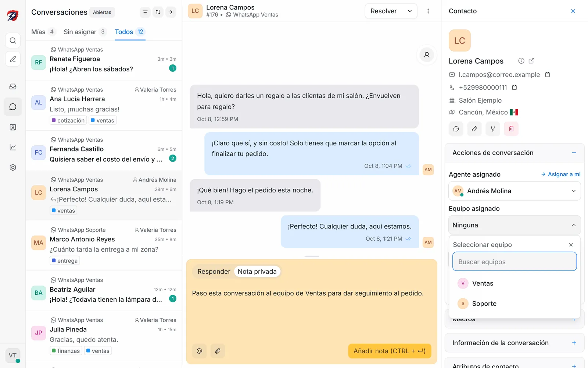Viewport: 588px width, 368px height.
Task: Switch editor to Responder mode
Action: click(x=214, y=272)
